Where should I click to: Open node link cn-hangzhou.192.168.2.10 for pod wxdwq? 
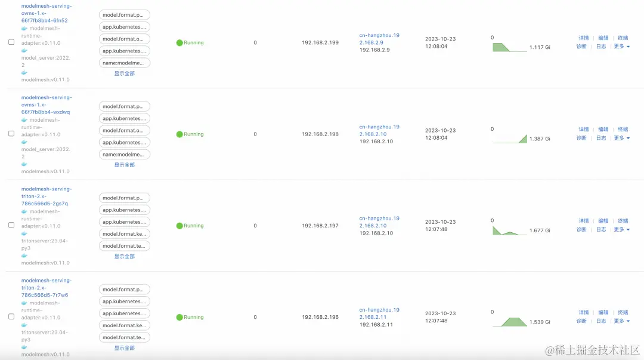[x=379, y=130]
